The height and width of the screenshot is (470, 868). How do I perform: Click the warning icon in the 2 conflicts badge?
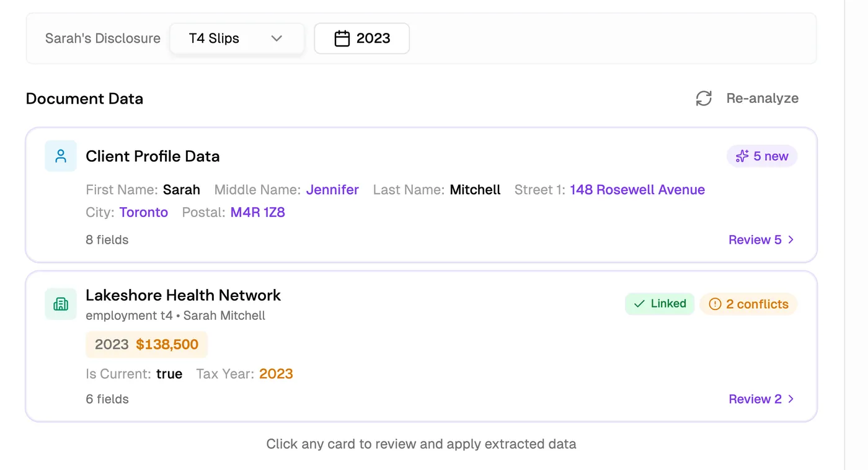[x=715, y=304]
